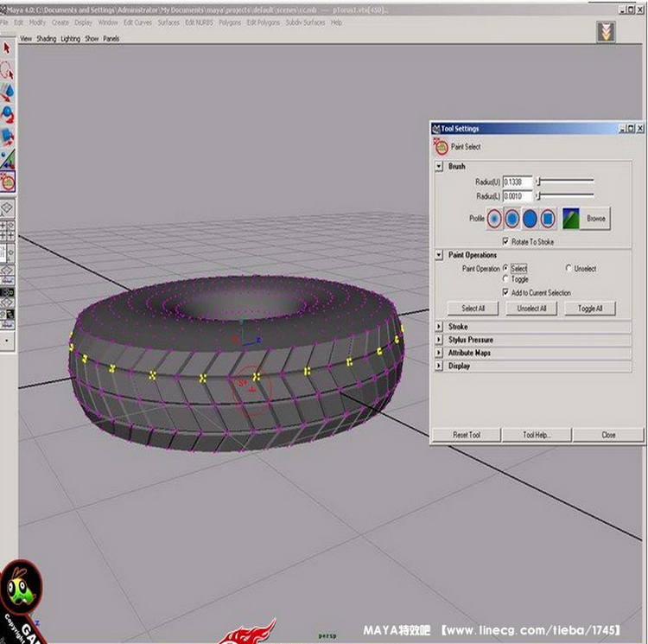The image size is (648, 644).
Task: Click the Reset Tool button
Action: pos(467,435)
